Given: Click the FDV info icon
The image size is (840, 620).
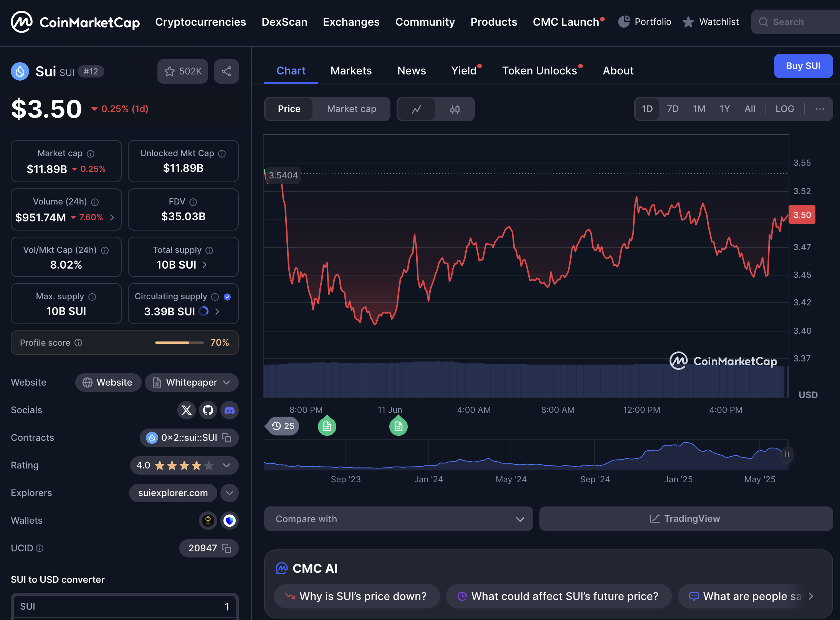Looking at the screenshot, I should pyautogui.click(x=193, y=202).
